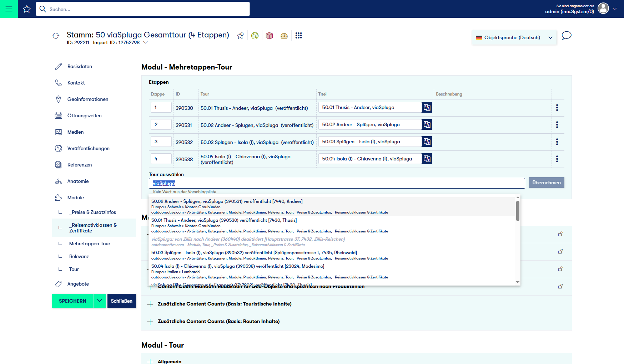
Task: Open Basisdaten section
Action: [x=80, y=66]
